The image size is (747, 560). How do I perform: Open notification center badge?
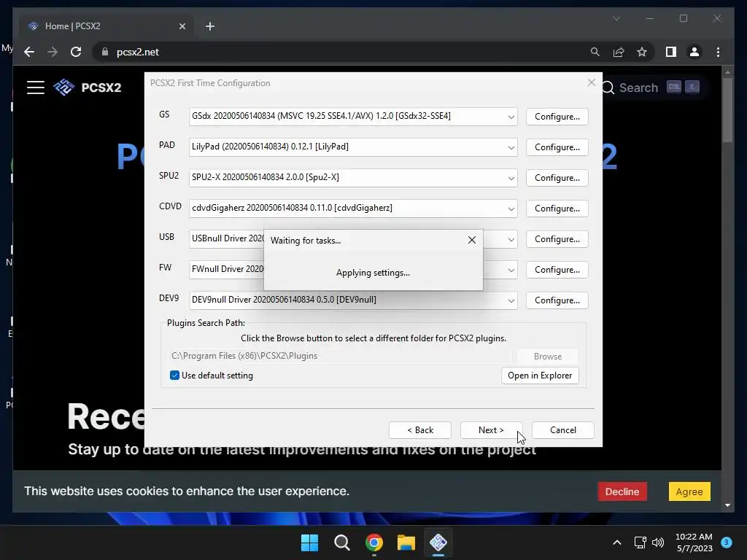(727, 542)
